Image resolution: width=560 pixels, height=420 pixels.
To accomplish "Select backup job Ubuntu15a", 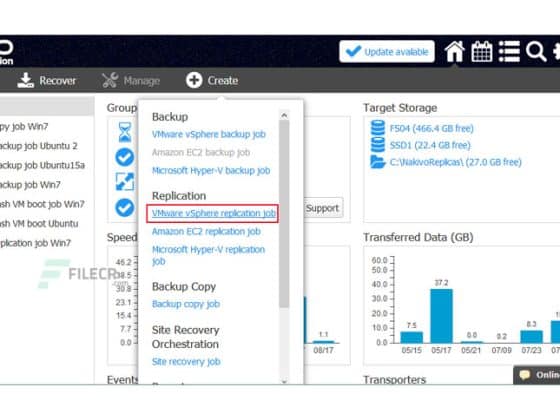I will coord(42,165).
